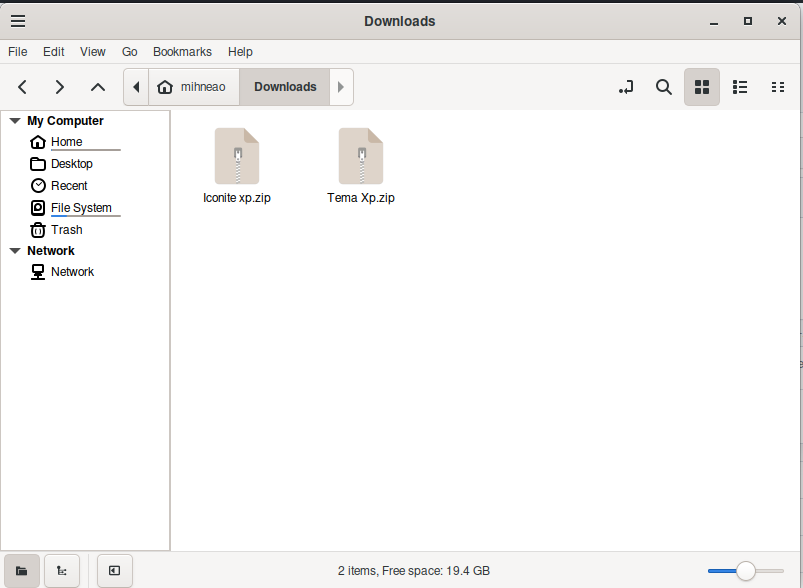Open Desktop in the sidebar
The width and height of the screenshot is (803, 588).
72,164
